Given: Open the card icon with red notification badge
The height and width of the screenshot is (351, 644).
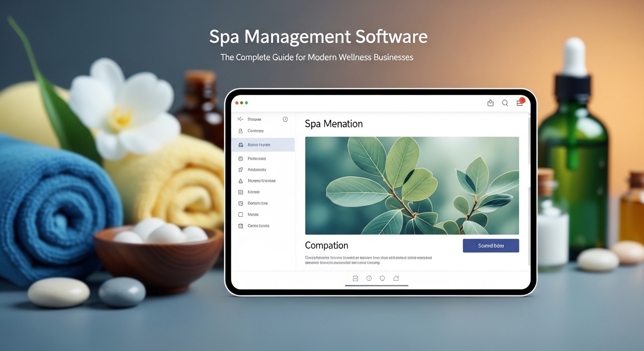Looking at the screenshot, I should click(520, 103).
